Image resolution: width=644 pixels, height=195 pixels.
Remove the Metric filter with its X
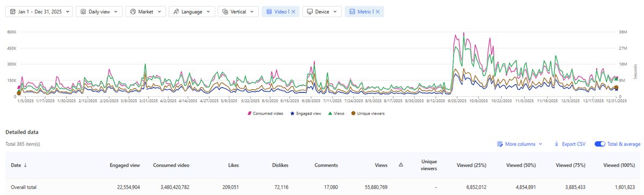click(x=378, y=11)
